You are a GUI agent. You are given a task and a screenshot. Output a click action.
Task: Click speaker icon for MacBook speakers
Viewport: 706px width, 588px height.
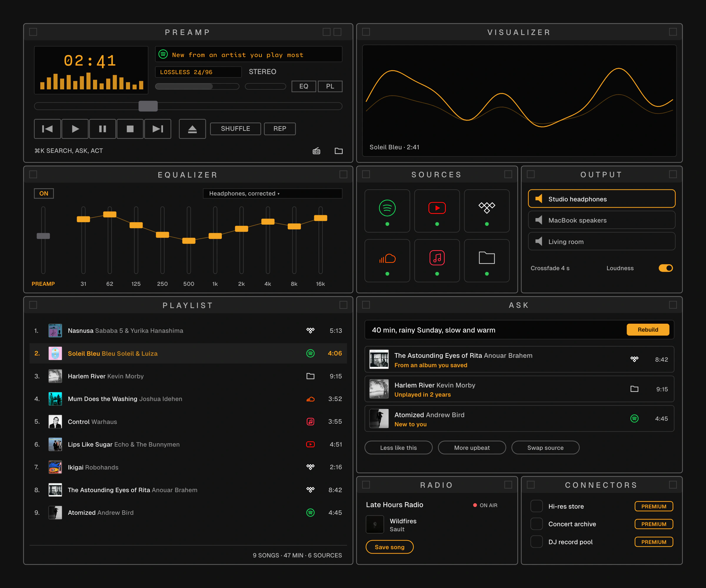click(x=539, y=220)
